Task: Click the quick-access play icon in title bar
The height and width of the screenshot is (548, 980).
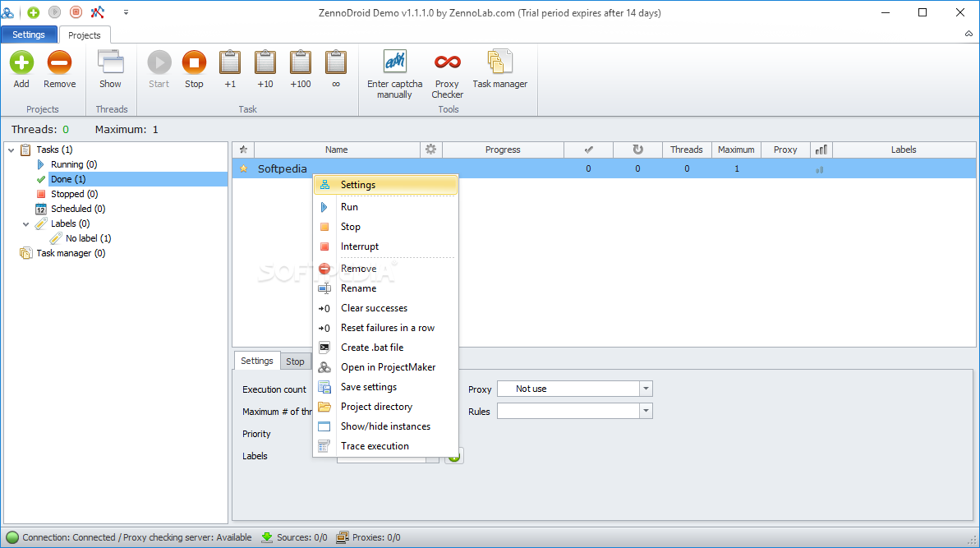Action: [54, 12]
